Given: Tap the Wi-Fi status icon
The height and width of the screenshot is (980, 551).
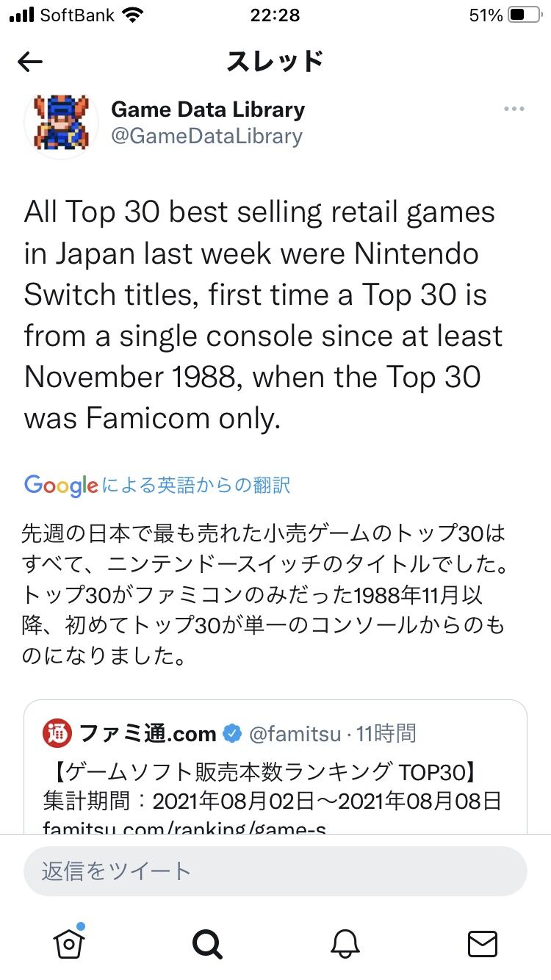Looking at the screenshot, I should 134,15.
